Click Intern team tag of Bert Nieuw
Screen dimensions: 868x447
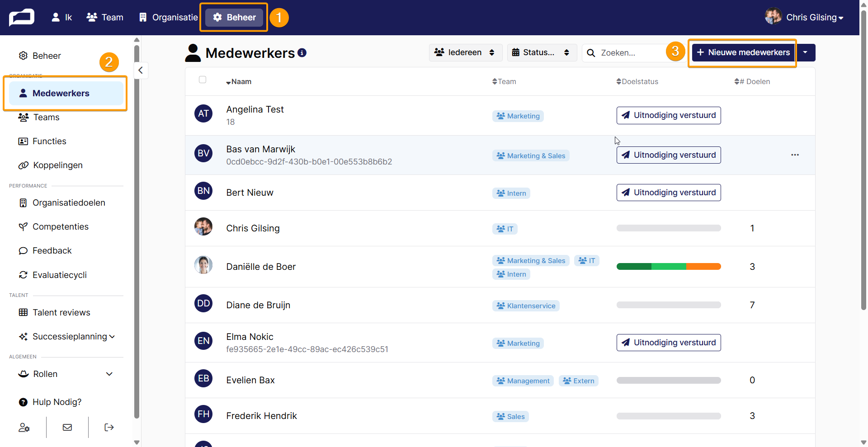511,193
